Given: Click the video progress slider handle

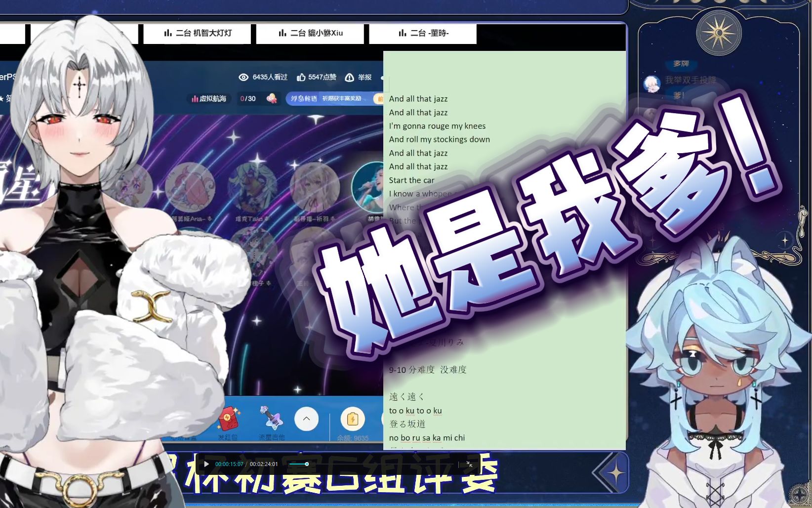Looking at the screenshot, I should click(x=307, y=464).
